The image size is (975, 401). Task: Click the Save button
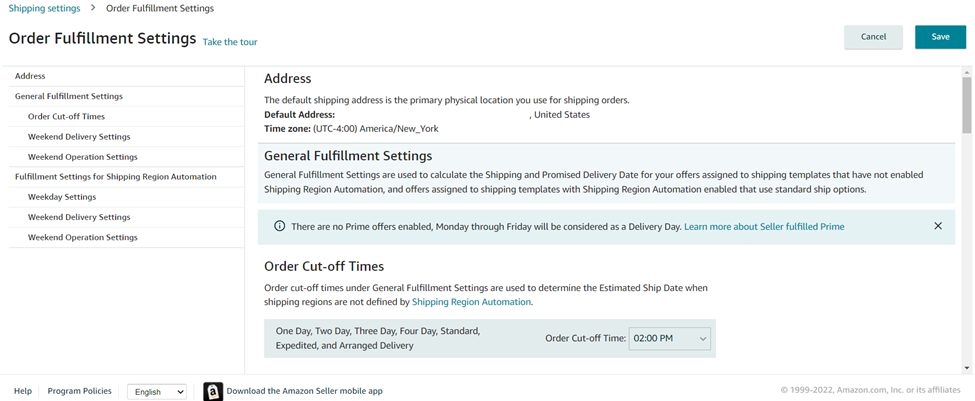[940, 37]
